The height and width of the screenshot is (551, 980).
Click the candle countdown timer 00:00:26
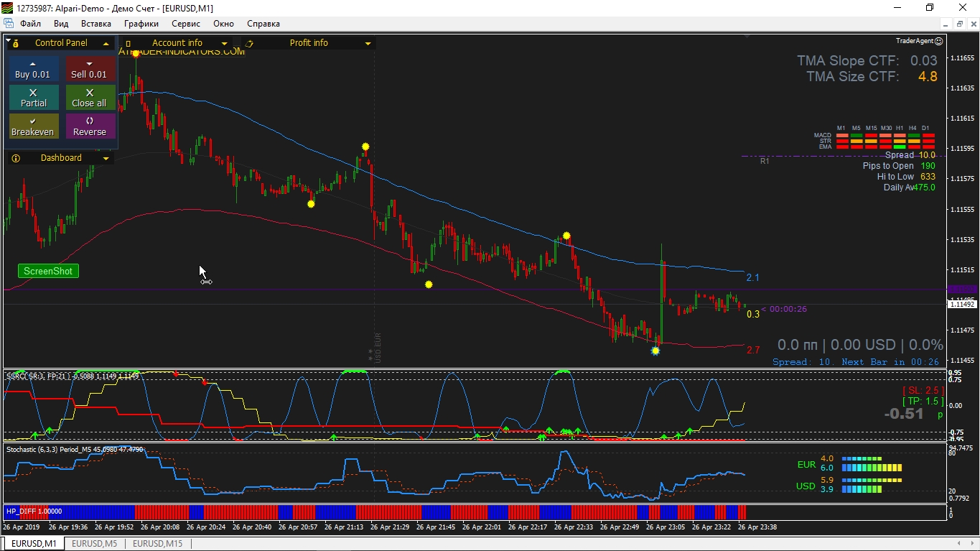tap(788, 310)
